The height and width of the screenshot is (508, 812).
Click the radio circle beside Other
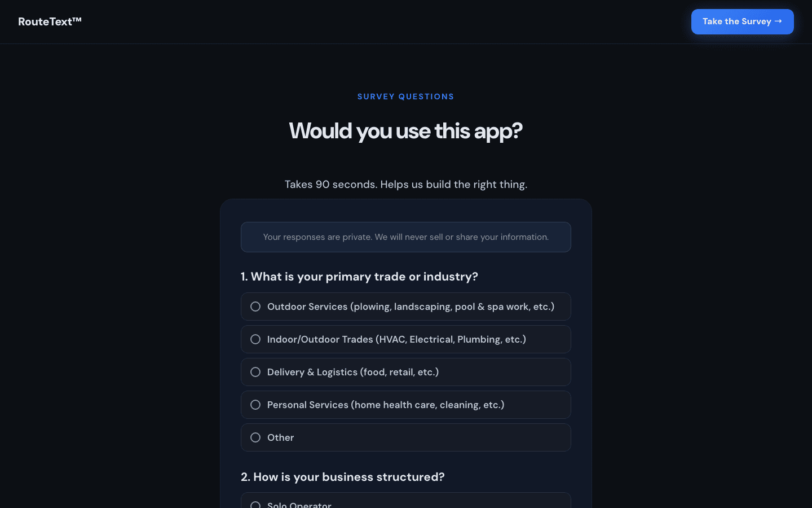click(x=255, y=437)
